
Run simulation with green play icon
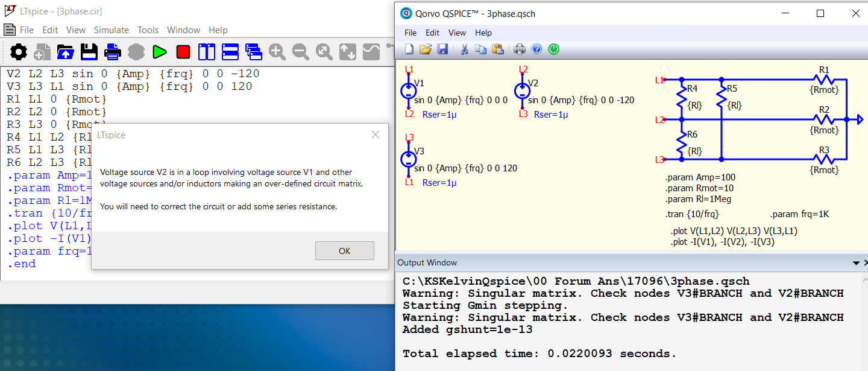click(x=160, y=52)
